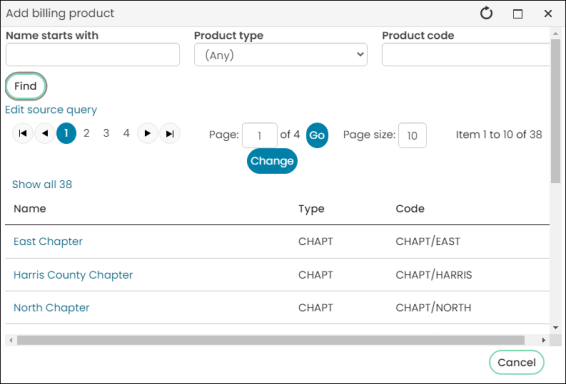Select page 3 in pager
This screenshot has height=384, width=566.
click(106, 133)
